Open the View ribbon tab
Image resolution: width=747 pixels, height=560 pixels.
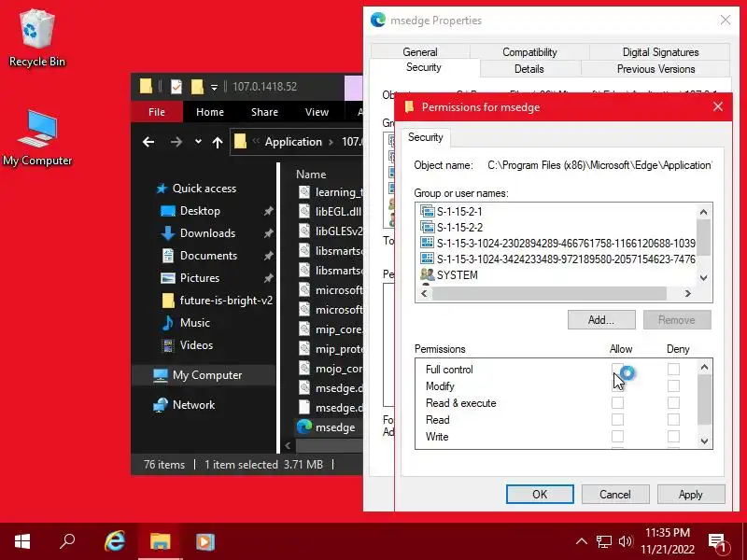[x=317, y=112]
